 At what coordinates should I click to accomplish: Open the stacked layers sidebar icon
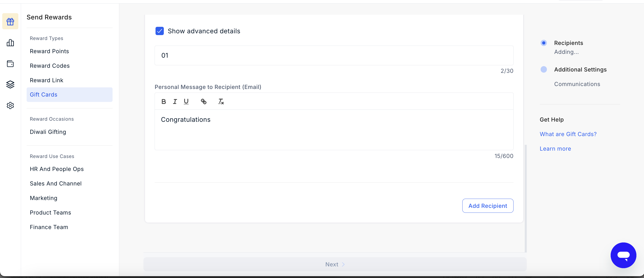pyautogui.click(x=10, y=84)
